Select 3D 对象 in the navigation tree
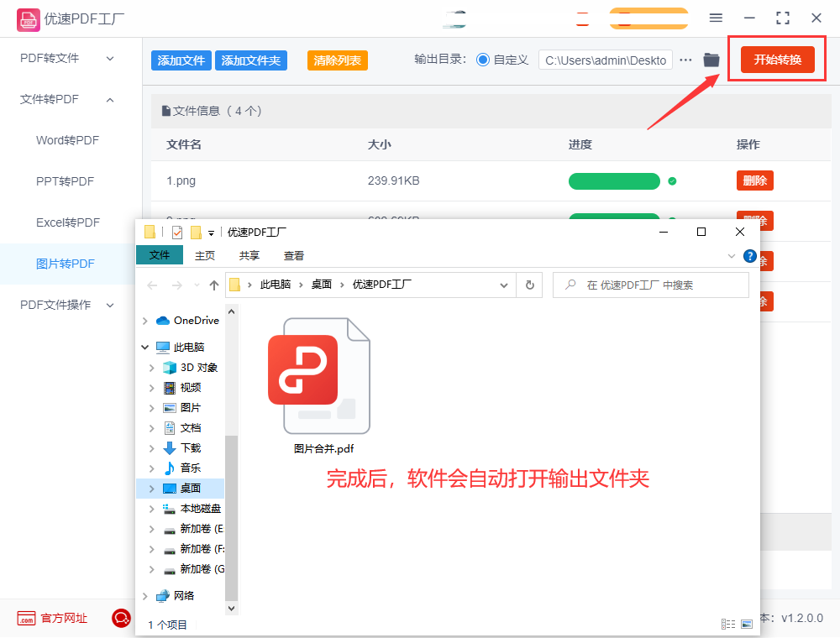This screenshot has height=638, width=840. coord(190,368)
